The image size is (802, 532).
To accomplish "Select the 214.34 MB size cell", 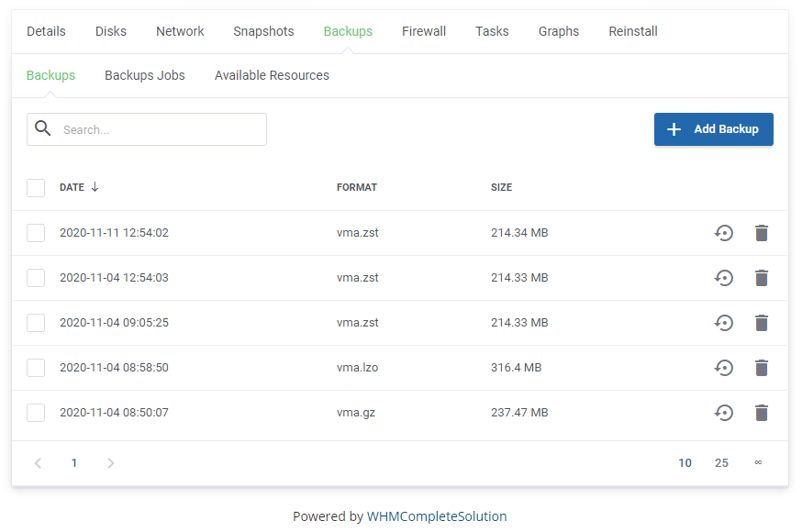I will pos(519,233).
